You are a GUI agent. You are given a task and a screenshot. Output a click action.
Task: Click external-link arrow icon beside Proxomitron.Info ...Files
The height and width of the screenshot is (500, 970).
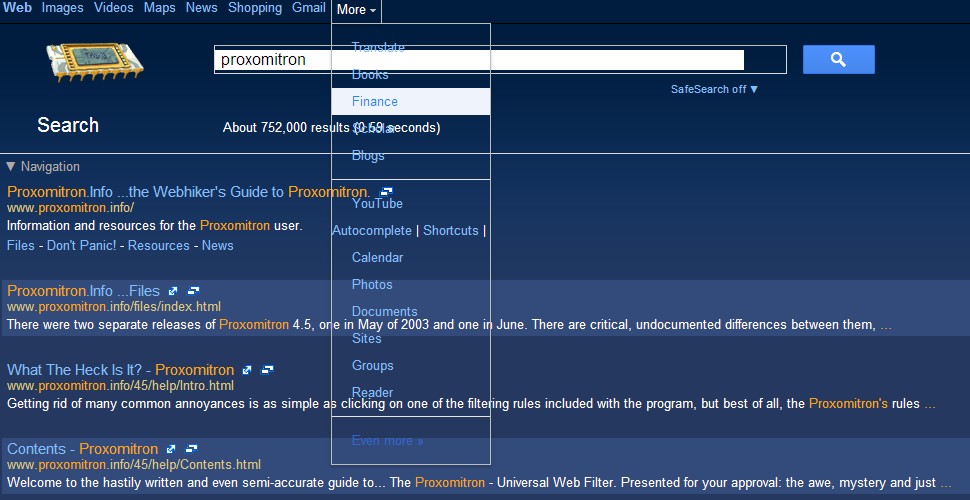click(173, 291)
